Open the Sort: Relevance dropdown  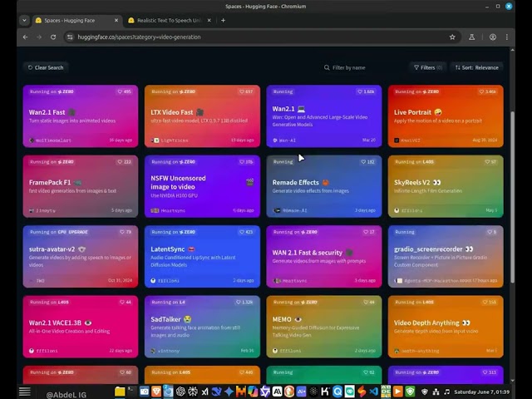click(476, 67)
